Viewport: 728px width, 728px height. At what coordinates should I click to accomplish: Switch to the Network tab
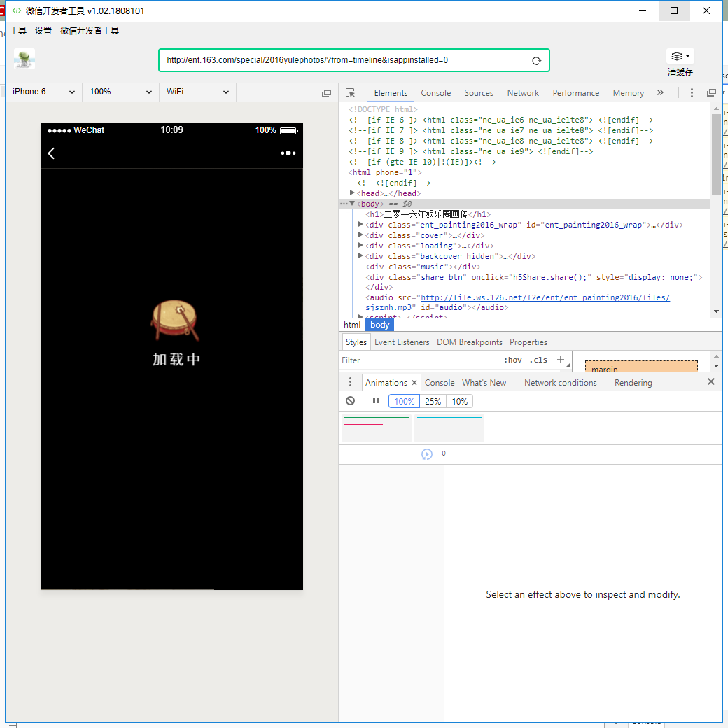pos(523,93)
